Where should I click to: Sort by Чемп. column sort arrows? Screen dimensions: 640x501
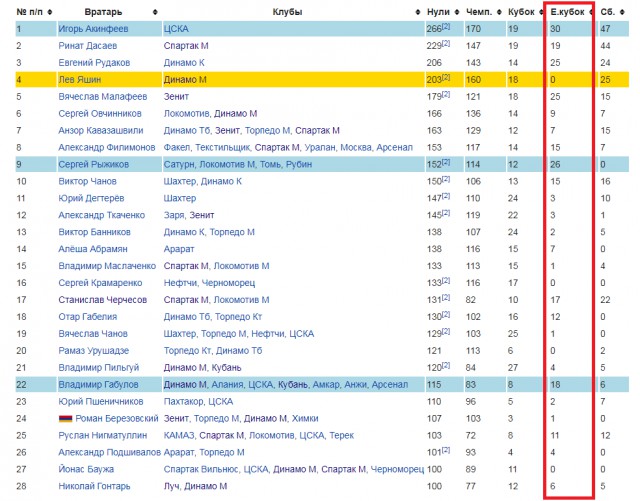coord(499,12)
